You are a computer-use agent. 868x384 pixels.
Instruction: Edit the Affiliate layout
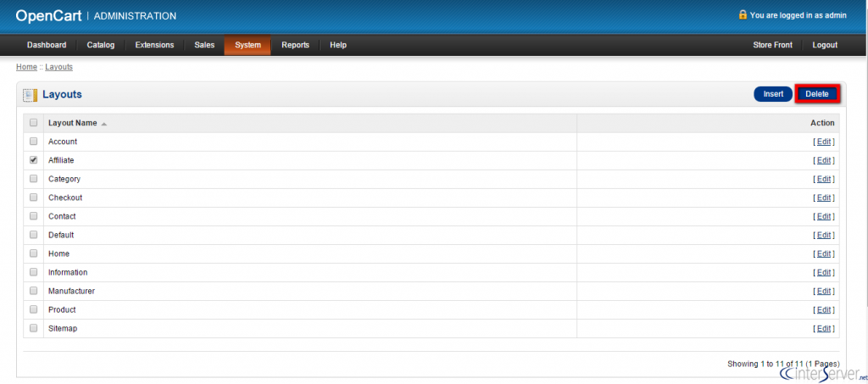point(824,160)
